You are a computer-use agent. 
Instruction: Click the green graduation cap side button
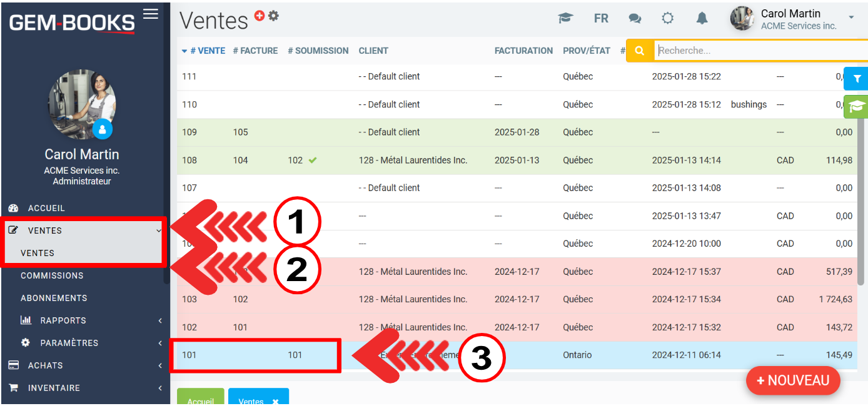(857, 107)
